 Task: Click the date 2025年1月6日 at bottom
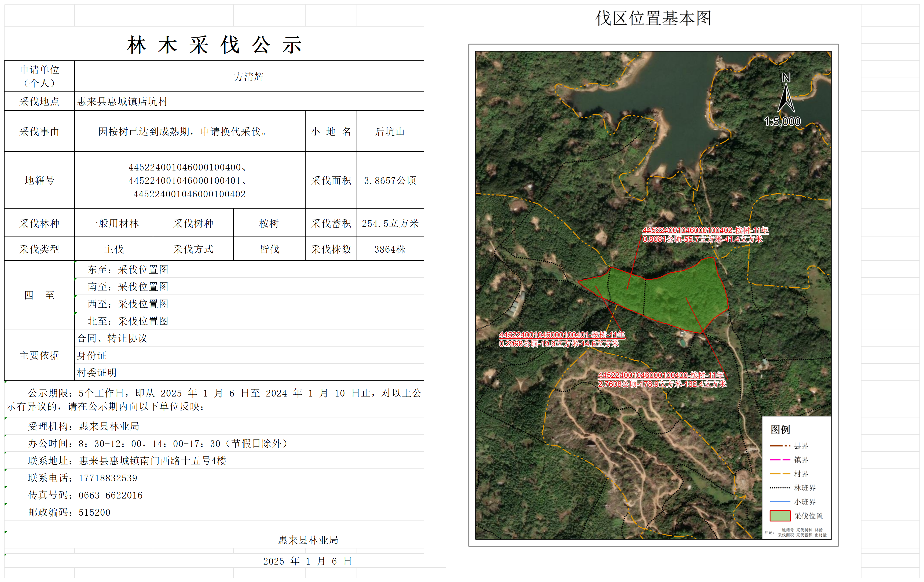pyautogui.click(x=307, y=561)
